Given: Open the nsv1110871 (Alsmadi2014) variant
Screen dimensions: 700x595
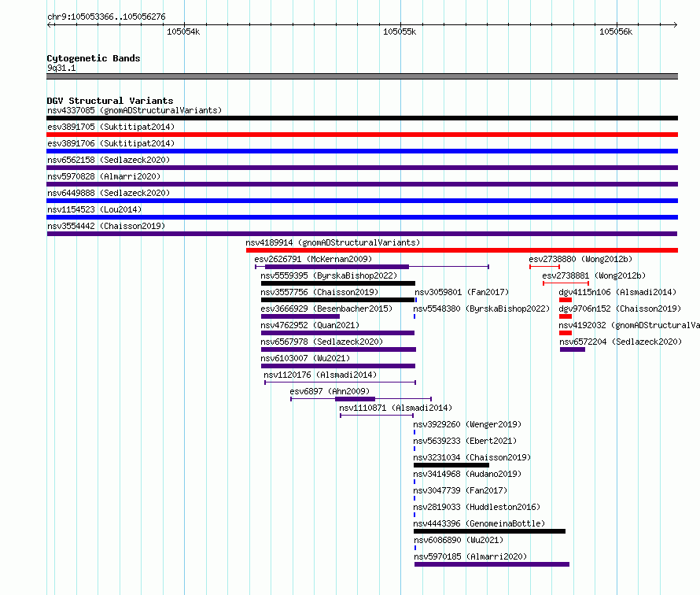Looking at the screenshot, I should (x=396, y=408).
